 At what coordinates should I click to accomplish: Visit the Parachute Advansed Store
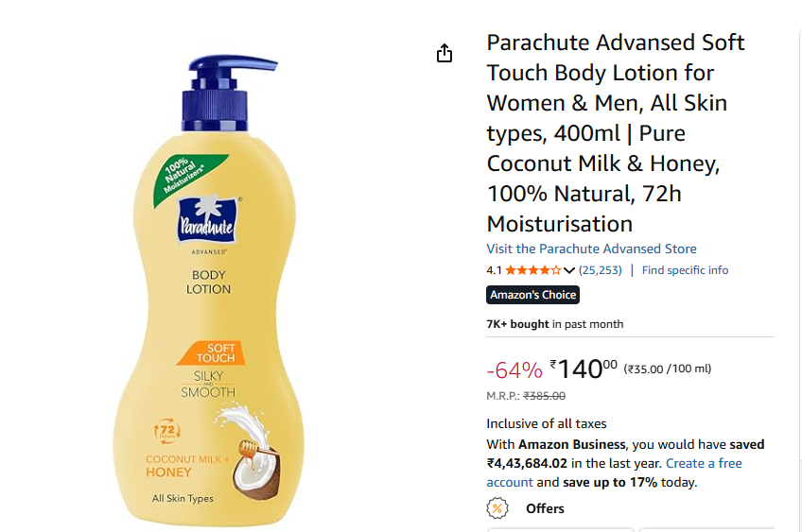[591, 249]
